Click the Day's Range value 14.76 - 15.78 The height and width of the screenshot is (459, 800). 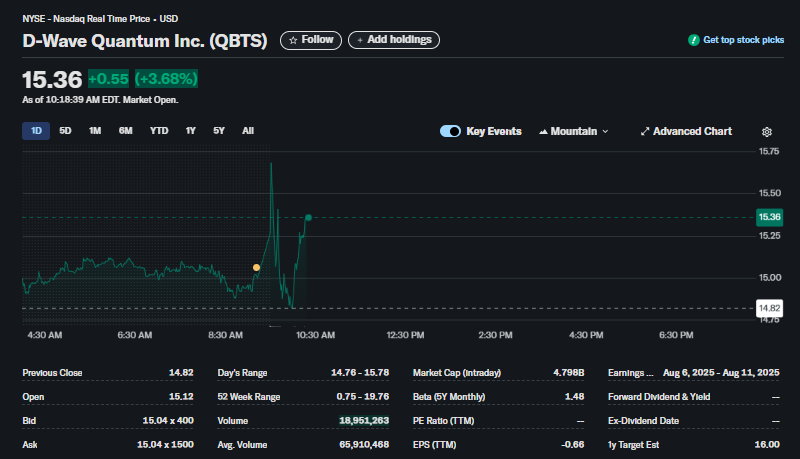pyautogui.click(x=360, y=373)
